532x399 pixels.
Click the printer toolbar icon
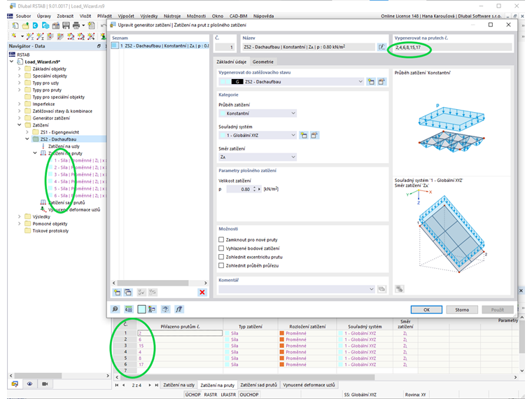click(x=76, y=25)
